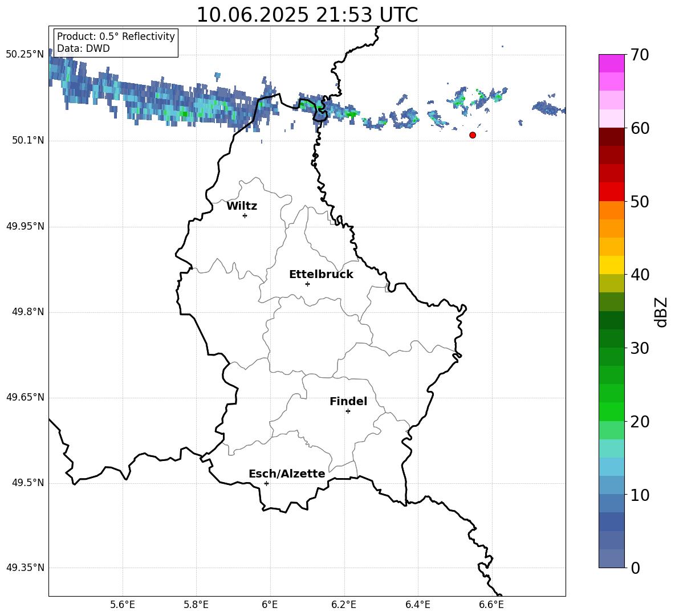Click the Esch/Alzette city label

pyautogui.click(x=287, y=474)
